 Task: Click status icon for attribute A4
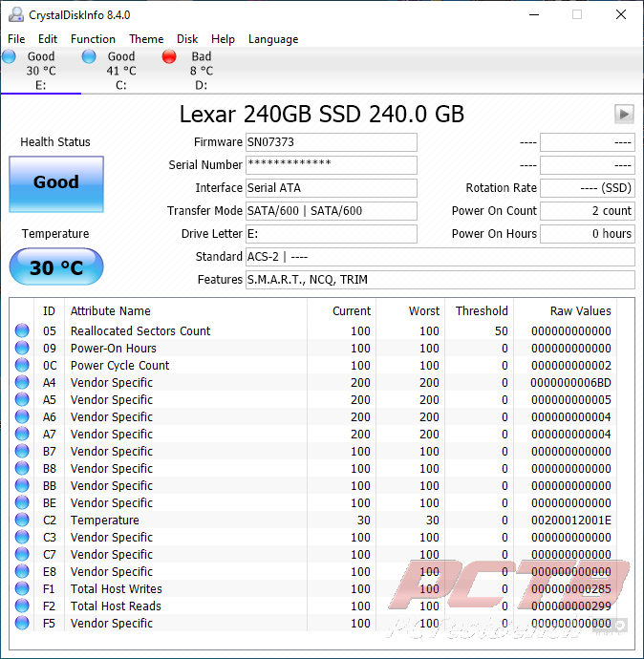pyautogui.click(x=22, y=382)
